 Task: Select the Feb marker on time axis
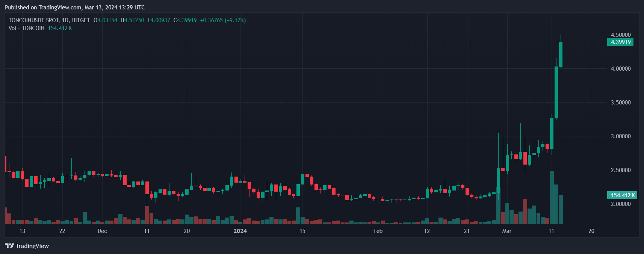[x=378, y=231]
